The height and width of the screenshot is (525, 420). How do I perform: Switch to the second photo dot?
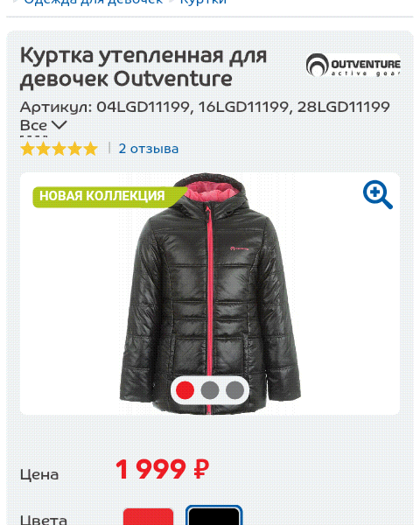tap(210, 390)
